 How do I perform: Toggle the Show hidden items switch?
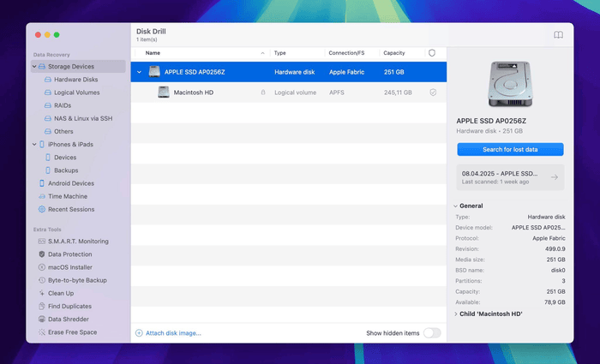click(x=432, y=333)
